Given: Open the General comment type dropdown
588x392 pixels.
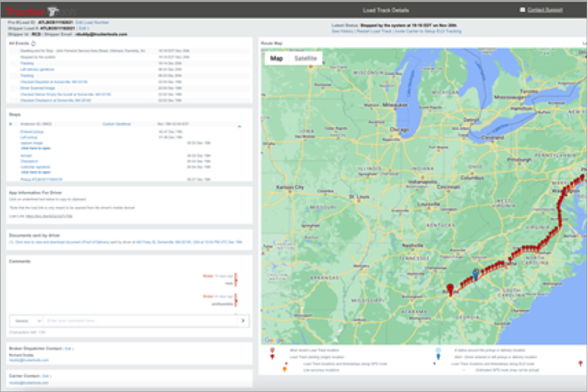Looking at the screenshot, I should [26, 321].
